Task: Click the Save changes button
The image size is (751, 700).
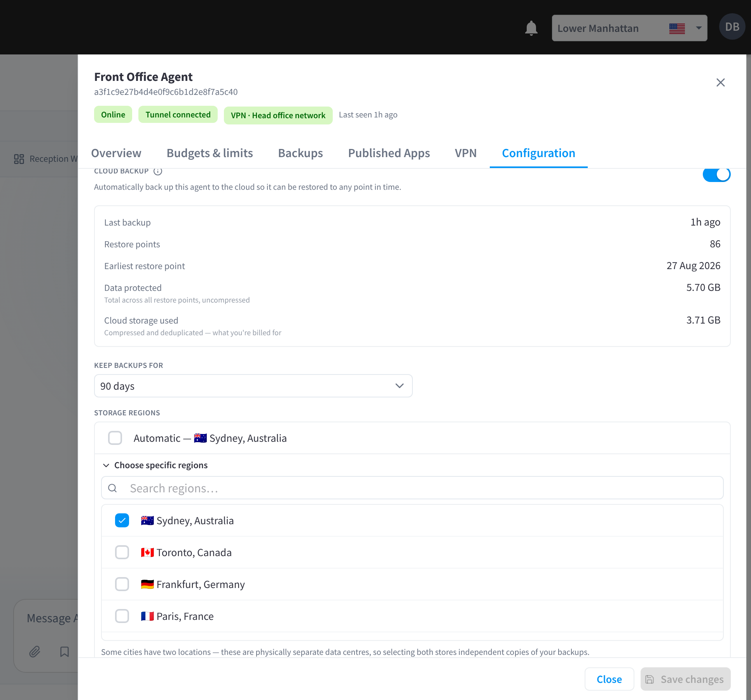Action: [x=685, y=679]
